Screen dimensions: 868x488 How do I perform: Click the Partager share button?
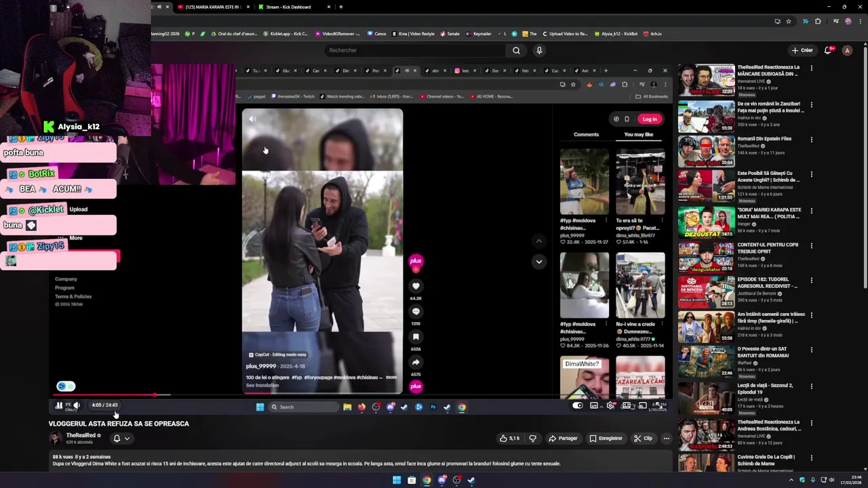563,439
